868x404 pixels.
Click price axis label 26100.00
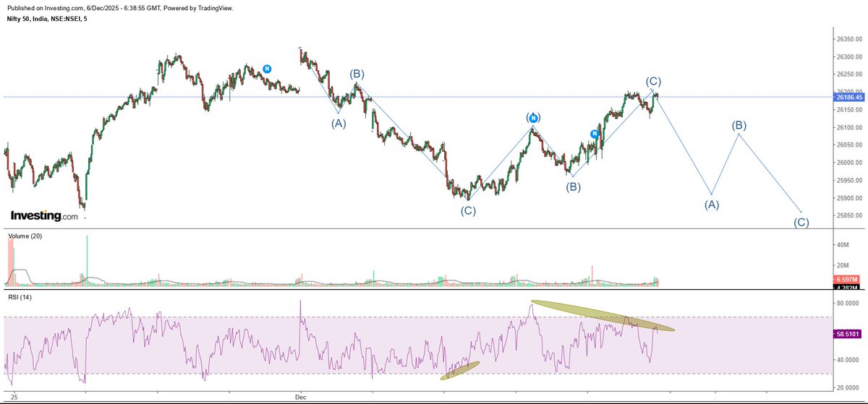[x=848, y=127]
